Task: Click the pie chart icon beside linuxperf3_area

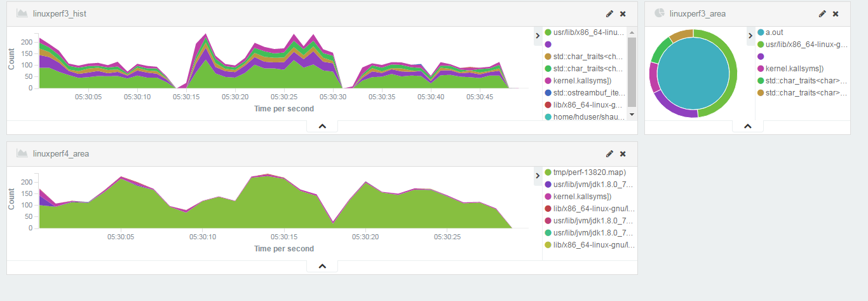Action: 660,13
